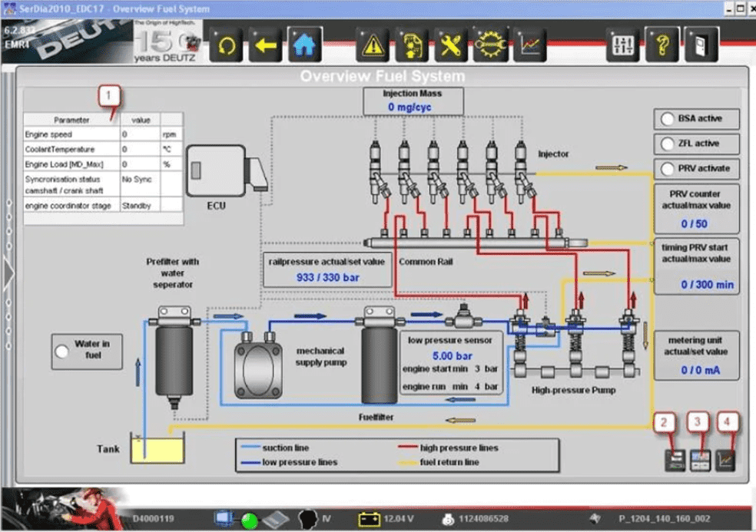756x532 pixels.
Task: Click the No Sync status value
Action: pyautogui.click(x=137, y=180)
